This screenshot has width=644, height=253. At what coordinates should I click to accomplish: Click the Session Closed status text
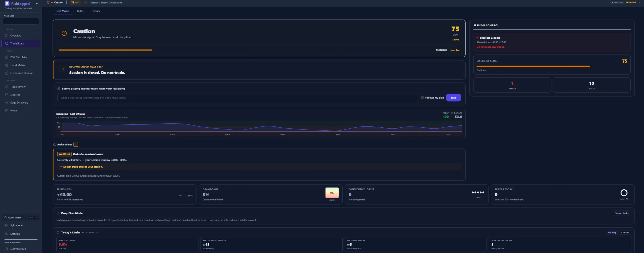tap(490, 38)
